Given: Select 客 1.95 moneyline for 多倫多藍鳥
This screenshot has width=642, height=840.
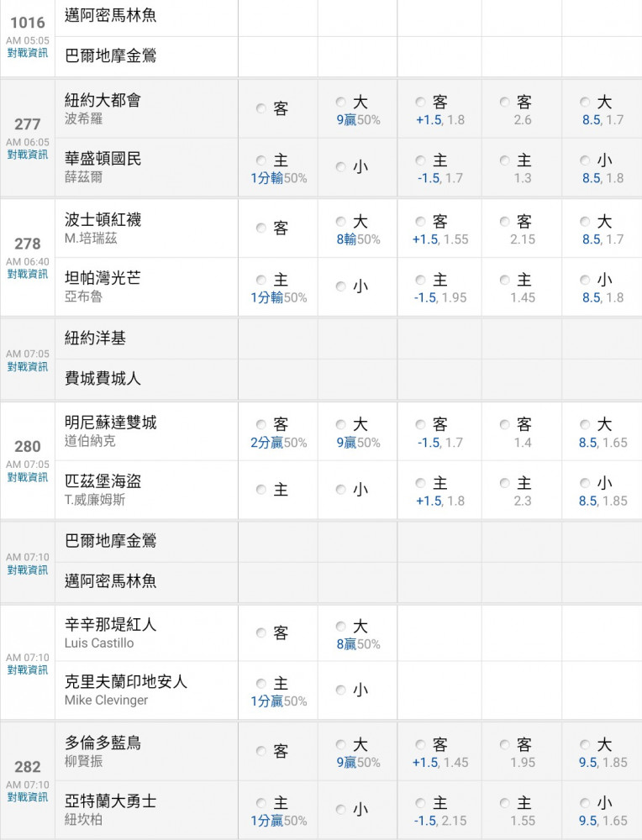Looking at the screenshot, I should click(504, 744).
